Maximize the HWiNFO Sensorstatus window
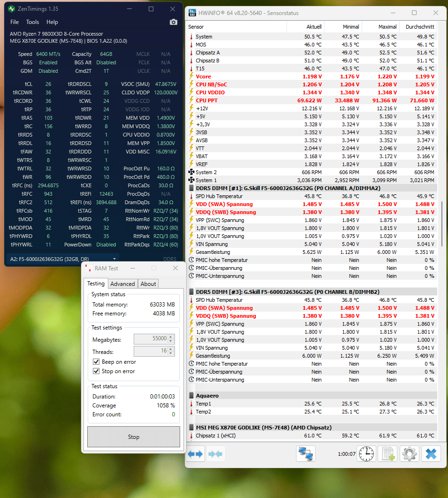 pos(414,13)
